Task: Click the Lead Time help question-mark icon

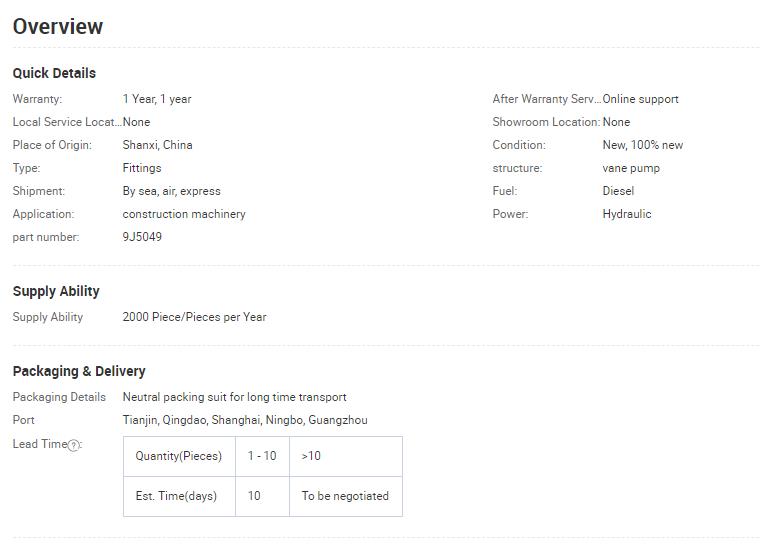Action: [73, 445]
